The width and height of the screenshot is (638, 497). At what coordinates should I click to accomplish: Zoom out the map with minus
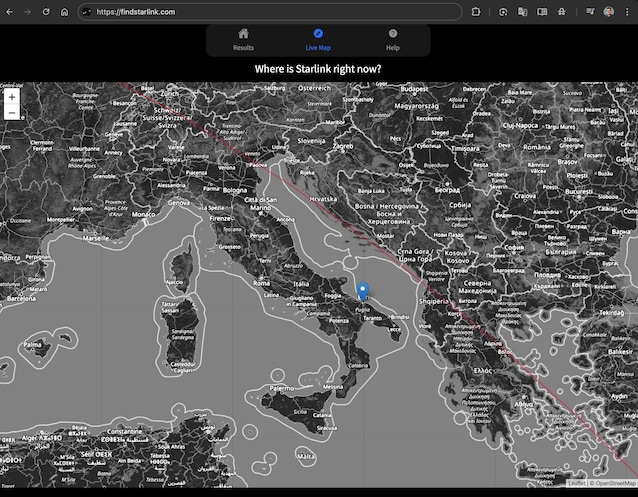pos(12,112)
